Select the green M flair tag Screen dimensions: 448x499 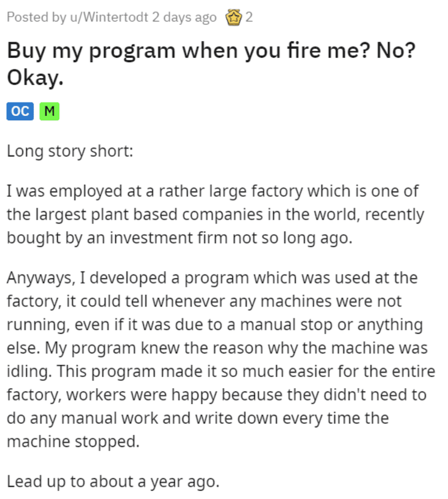pos(49,111)
